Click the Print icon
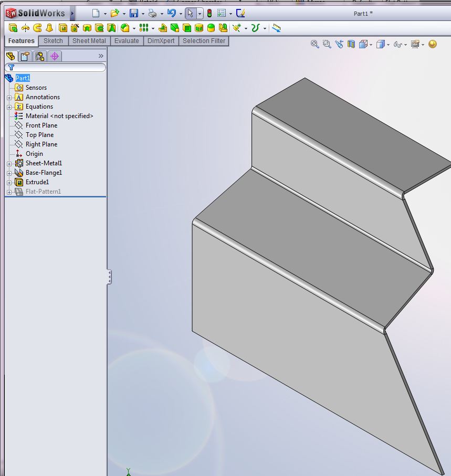Image resolution: width=451 pixels, height=476 pixels. [152, 13]
